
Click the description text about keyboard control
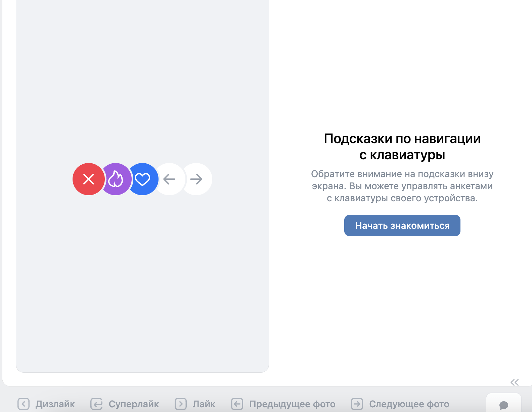tap(402, 186)
